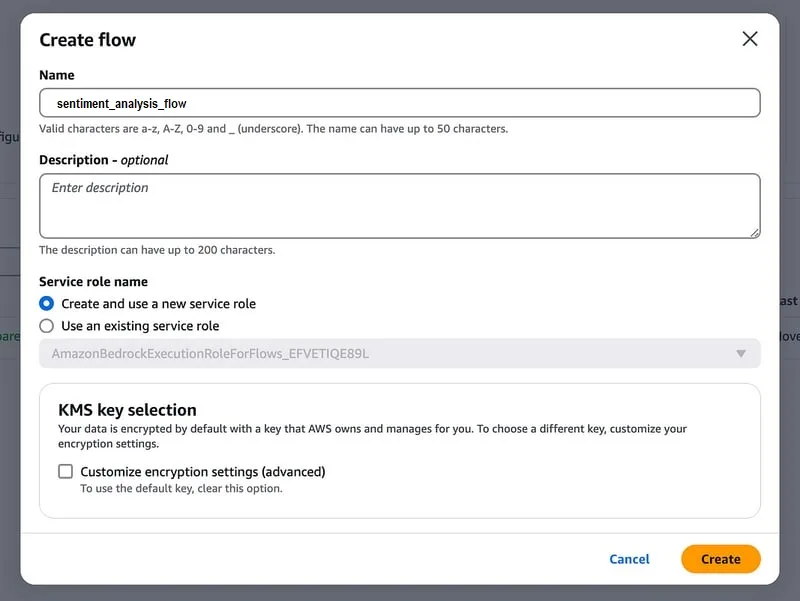800x601 pixels.
Task: Click the Create button
Action: pos(720,559)
